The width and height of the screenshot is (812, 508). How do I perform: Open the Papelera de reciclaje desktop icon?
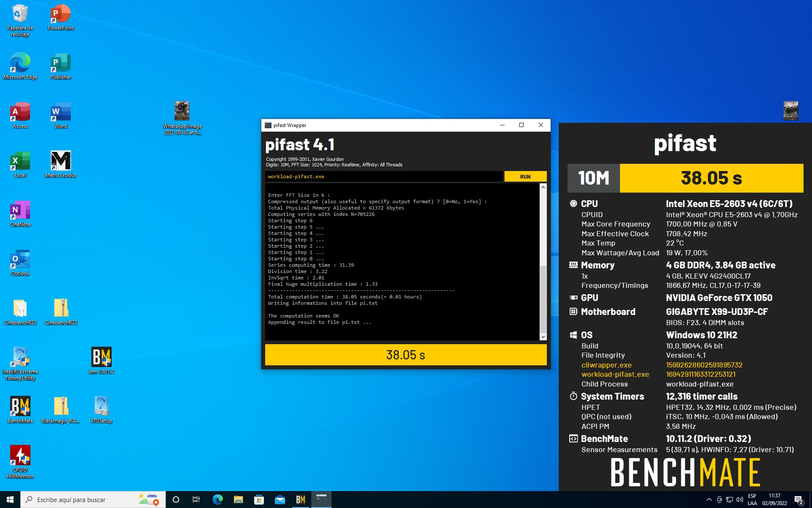point(20,20)
